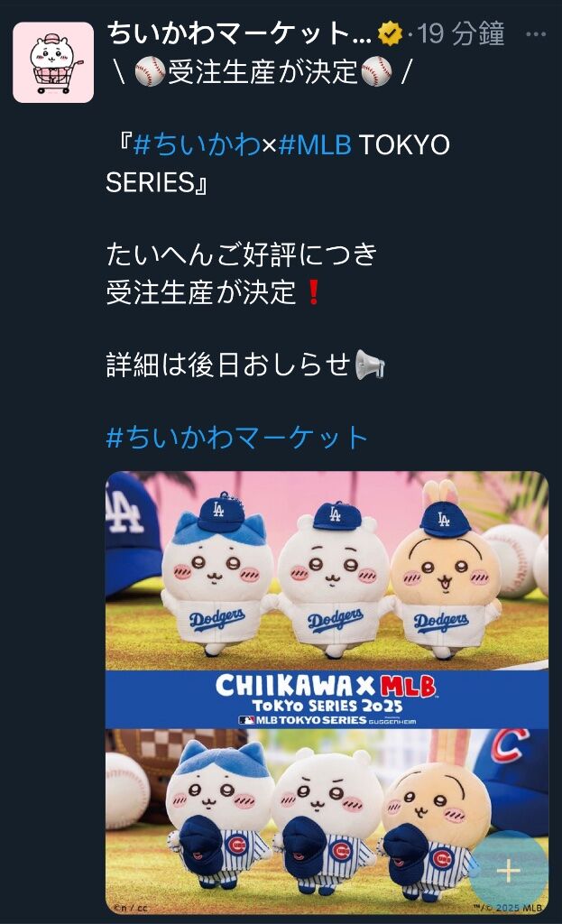This screenshot has width=562, height=924.
Task: Tap the 詳細は後日おしらせ text line
Action: [228, 365]
